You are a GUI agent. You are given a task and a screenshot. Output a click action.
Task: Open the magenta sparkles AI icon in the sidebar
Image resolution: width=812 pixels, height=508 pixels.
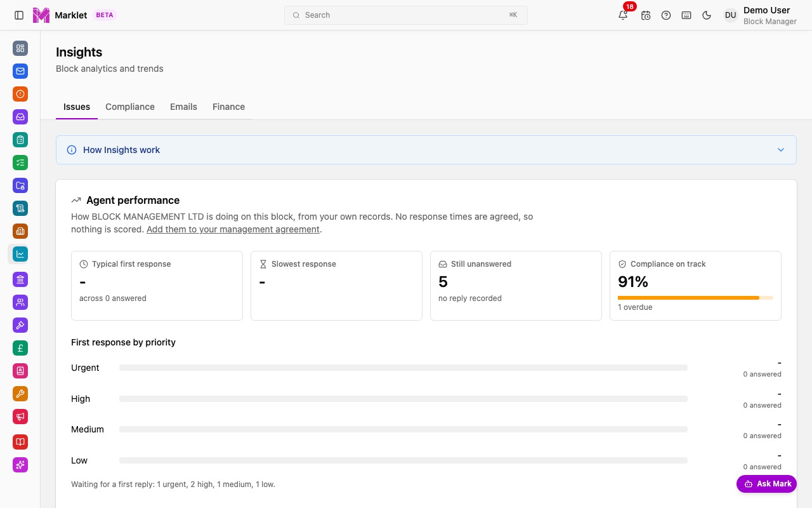click(20, 465)
